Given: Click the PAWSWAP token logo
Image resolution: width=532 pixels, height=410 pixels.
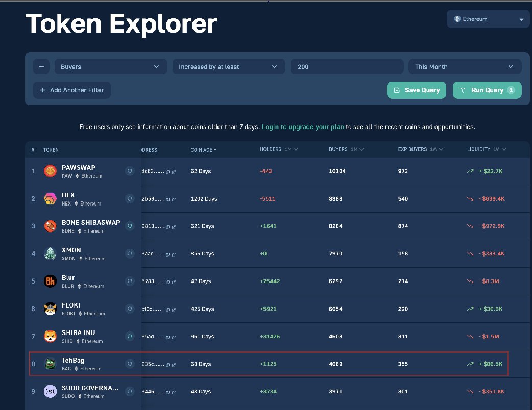Looking at the screenshot, I should 50,171.
